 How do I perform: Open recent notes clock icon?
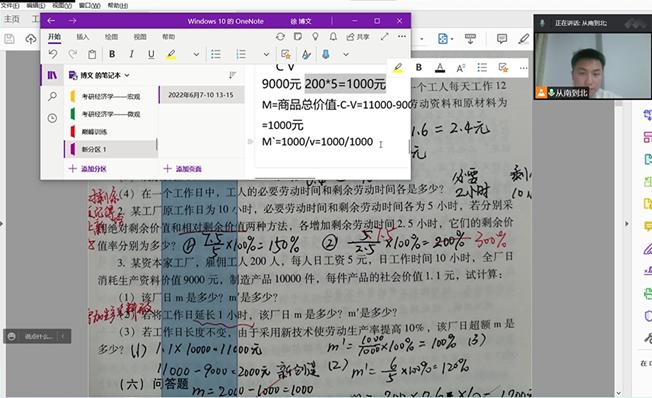pos(52,118)
